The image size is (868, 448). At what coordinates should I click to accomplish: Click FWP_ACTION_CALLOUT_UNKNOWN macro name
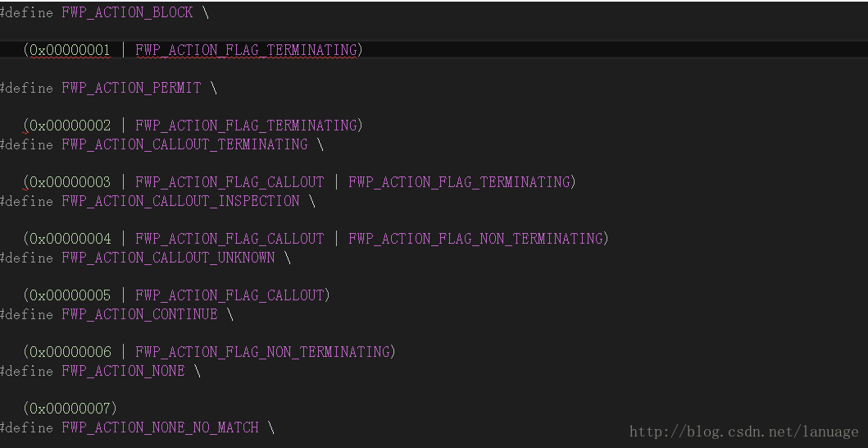click(168, 258)
